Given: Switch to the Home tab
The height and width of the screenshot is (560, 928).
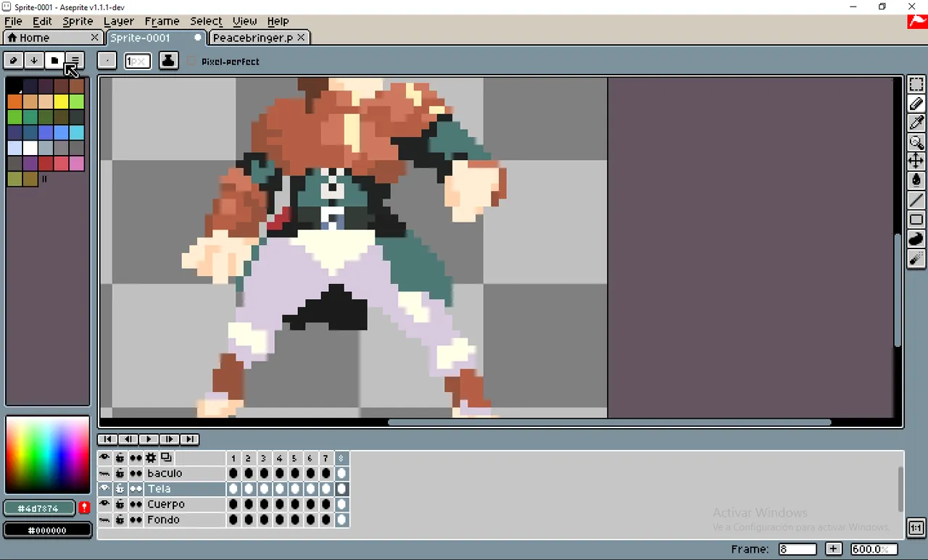Looking at the screenshot, I should [x=52, y=38].
